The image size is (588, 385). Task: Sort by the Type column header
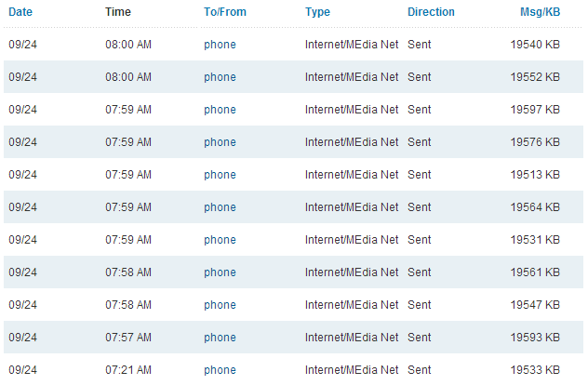pos(317,12)
